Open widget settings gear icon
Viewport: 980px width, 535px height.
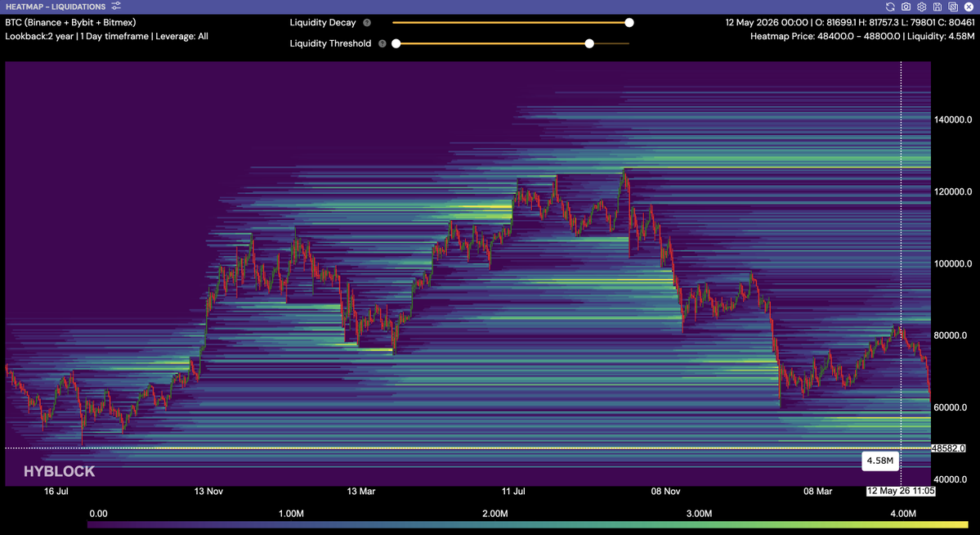[x=921, y=7]
